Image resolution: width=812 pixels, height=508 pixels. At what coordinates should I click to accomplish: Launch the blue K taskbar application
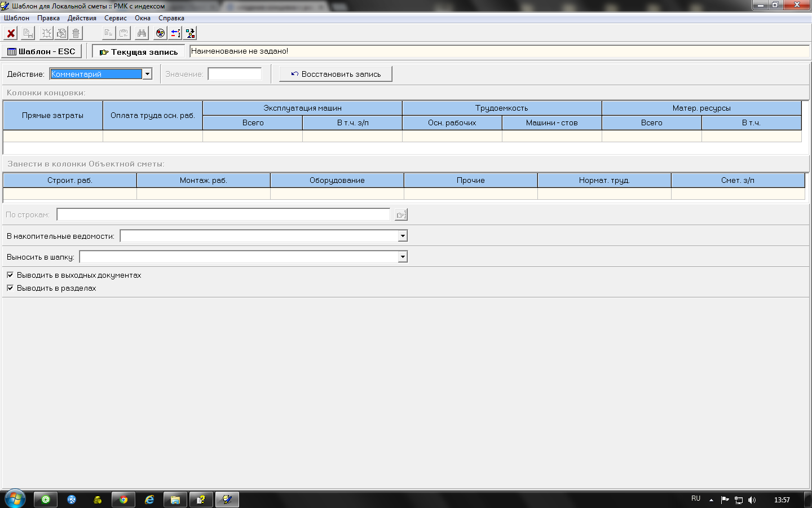tap(72, 500)
